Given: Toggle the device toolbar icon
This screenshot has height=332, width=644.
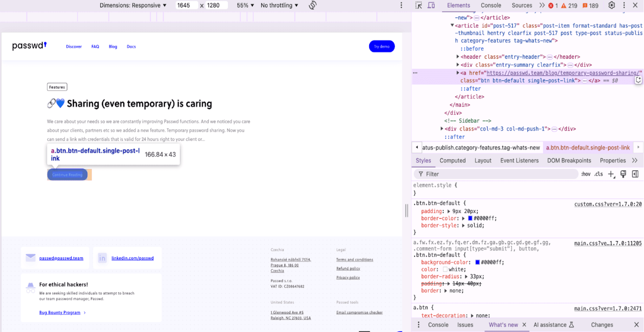Looking at the screenshot, I should coord(431,5).
